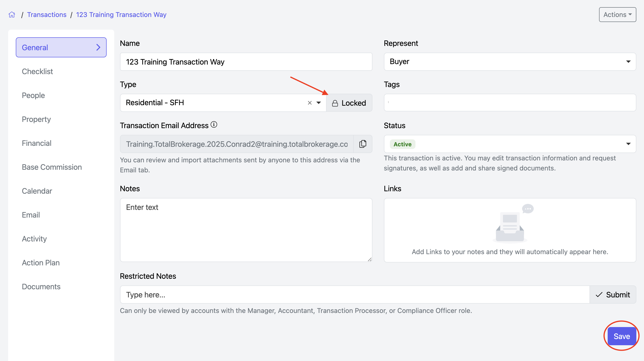
Task: Open the Status Active dropdown
Action: point(628,144)
